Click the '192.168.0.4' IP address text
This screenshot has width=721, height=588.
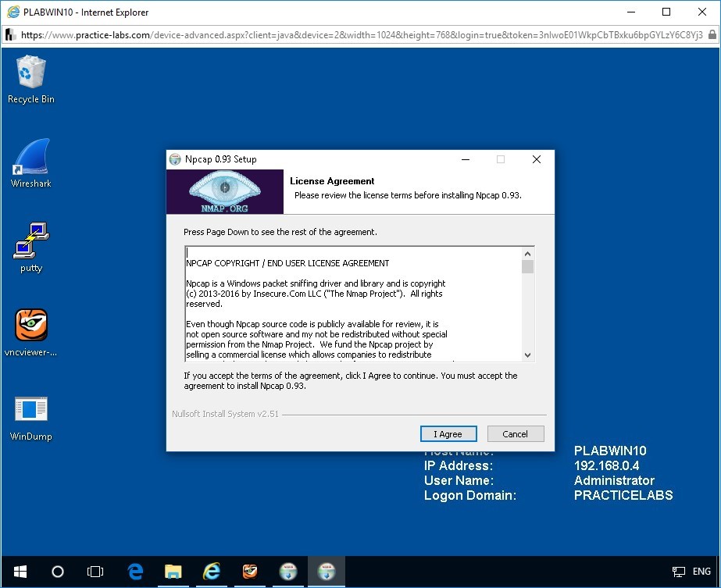606,465
